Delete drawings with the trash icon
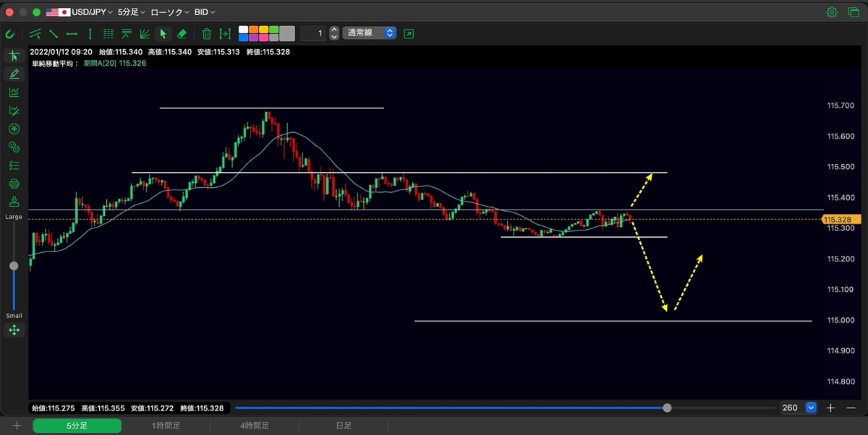 206,33
